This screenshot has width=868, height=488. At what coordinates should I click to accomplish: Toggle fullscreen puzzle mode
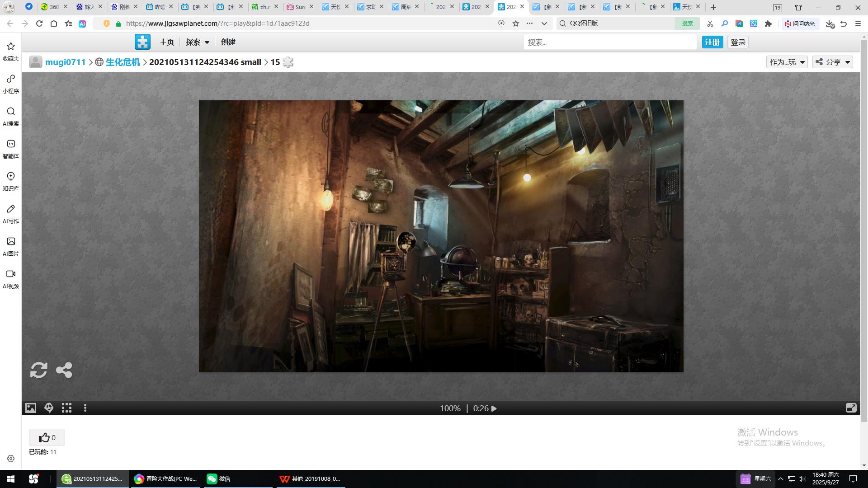pyautogui.click(x=851, y=408)
